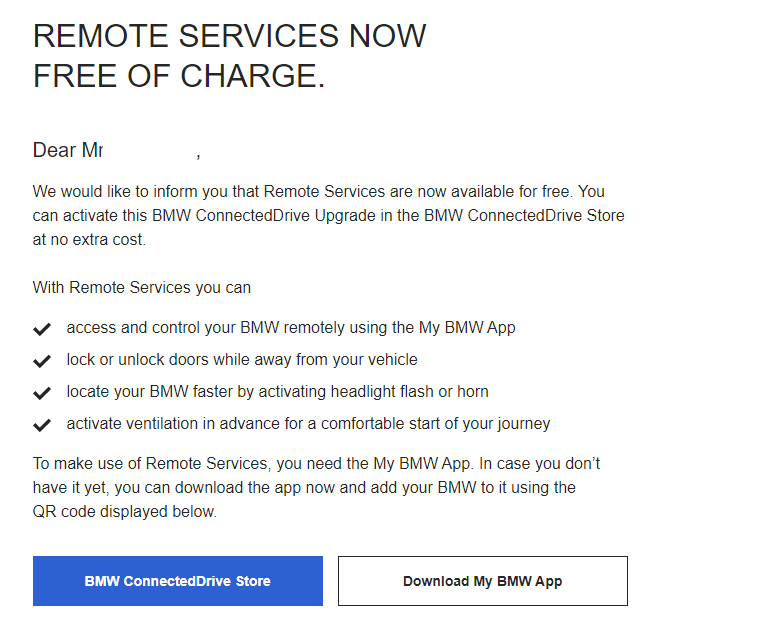Click checkmark beside activate ventilation item
Screen dimensions: 768x633
click(42, 425)
